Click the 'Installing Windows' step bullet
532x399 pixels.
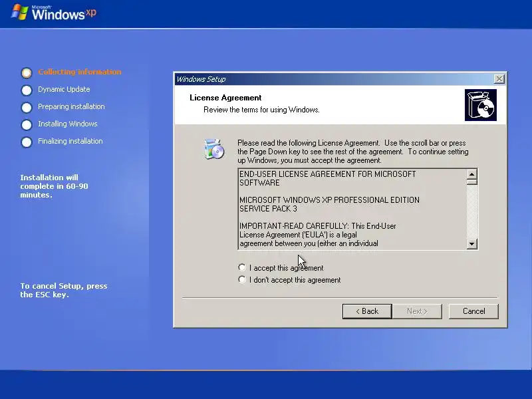(x=27, y=124)
